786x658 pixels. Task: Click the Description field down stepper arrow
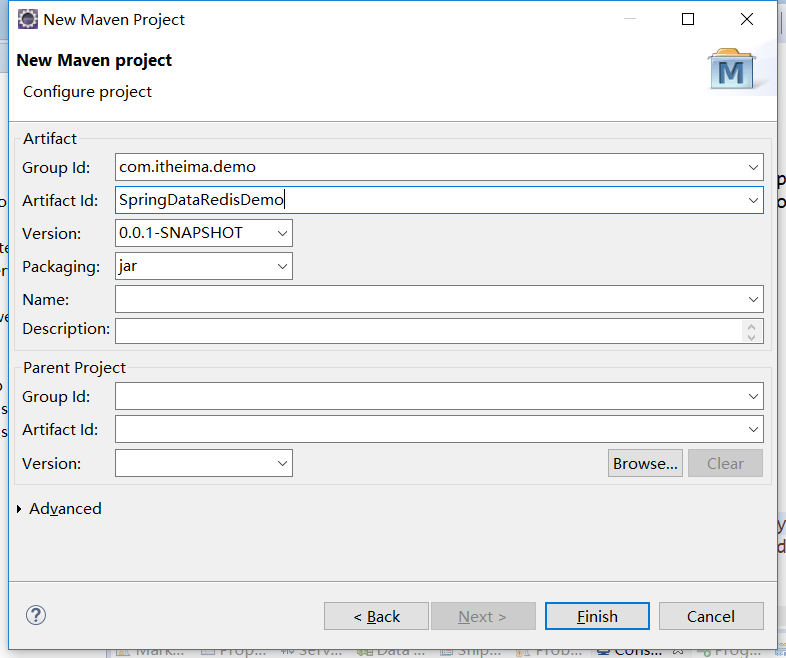coord(751,337)
